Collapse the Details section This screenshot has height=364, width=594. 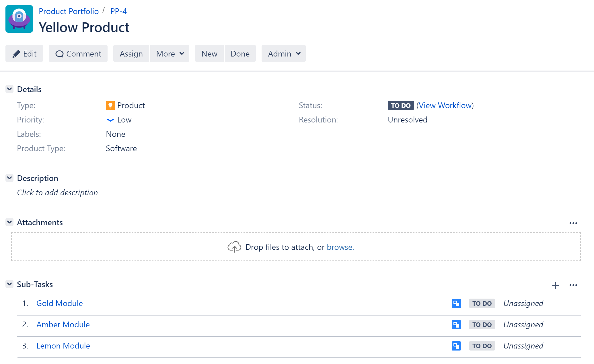[x=9, y=89]
